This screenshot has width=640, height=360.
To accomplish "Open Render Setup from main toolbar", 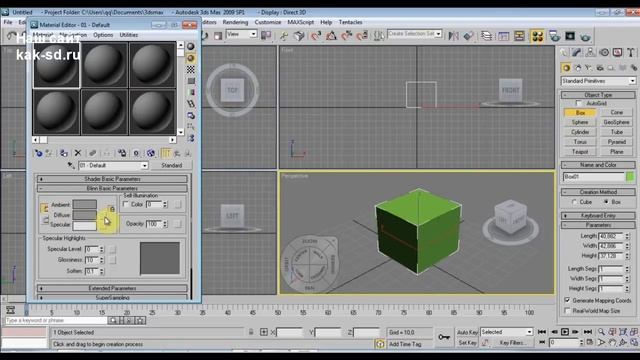I will (555, 36).
